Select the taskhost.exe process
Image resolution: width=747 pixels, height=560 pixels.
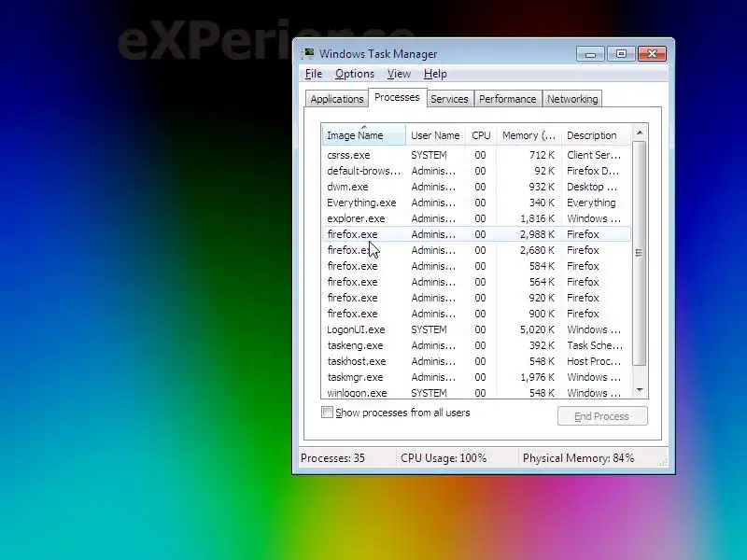click(476, 361)
